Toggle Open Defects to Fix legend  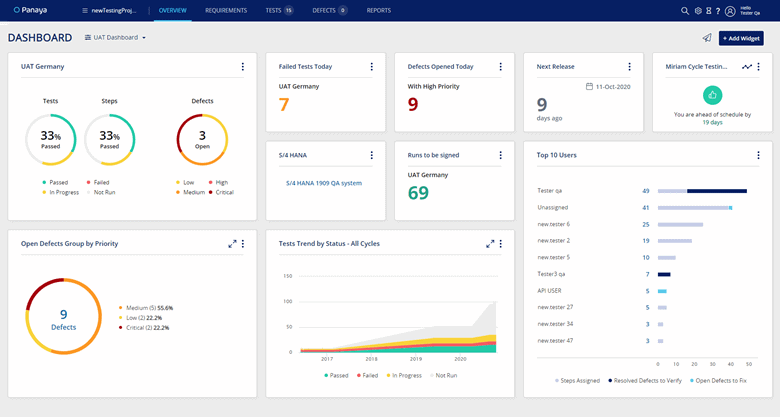[718, 381]
